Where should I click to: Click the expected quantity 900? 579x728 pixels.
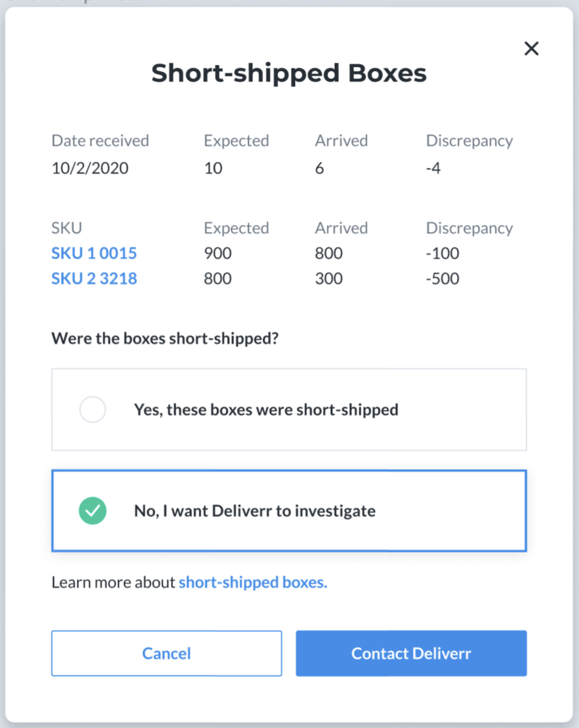(218, 253)
